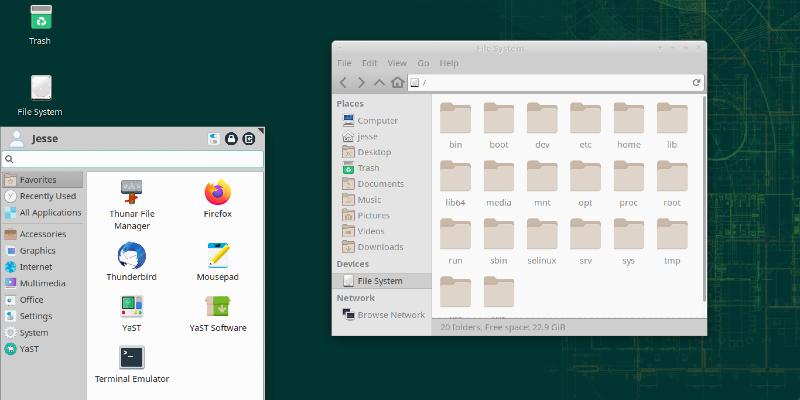
Task: Open the View menu in file manager
Action: point(397,63)
